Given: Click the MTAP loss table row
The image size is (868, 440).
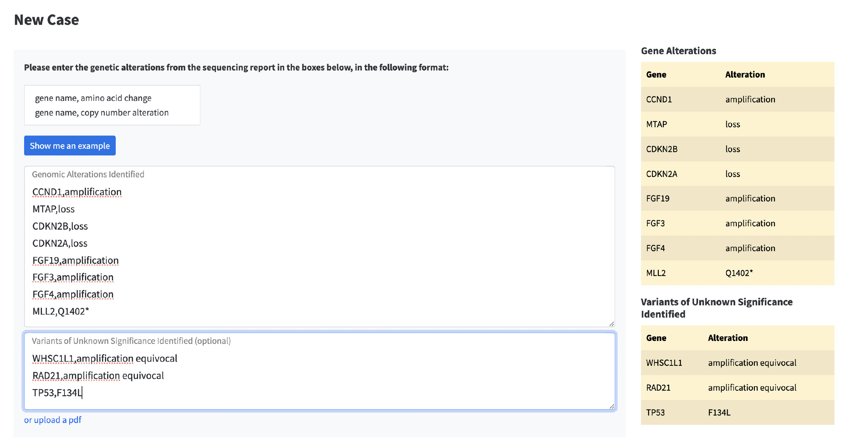Looking at the screenshot, I should click(737, 124).
